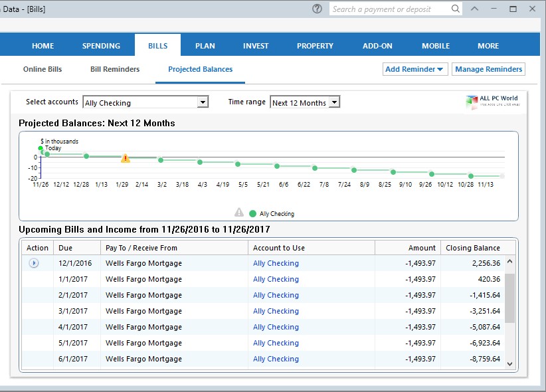Expand the Add Reminder dropdown button
Image resolution: width=546 pixels, height=392 pixels.
[414, 69]
